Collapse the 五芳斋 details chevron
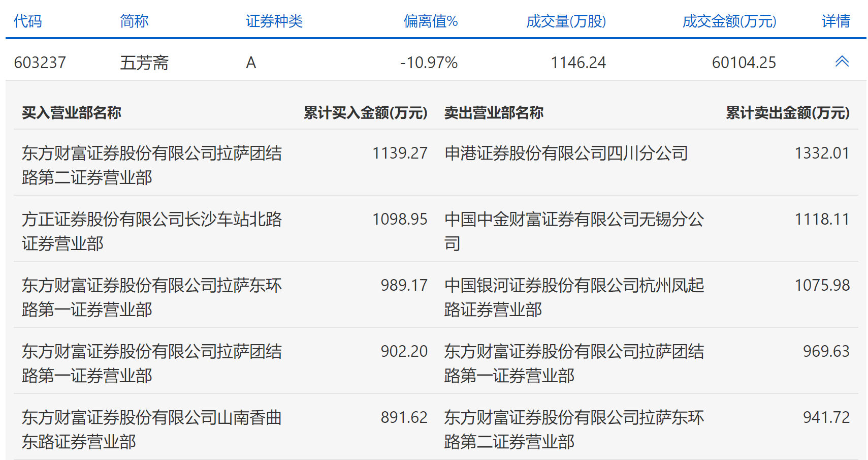The image size is (868, 460). click(842, 62)
